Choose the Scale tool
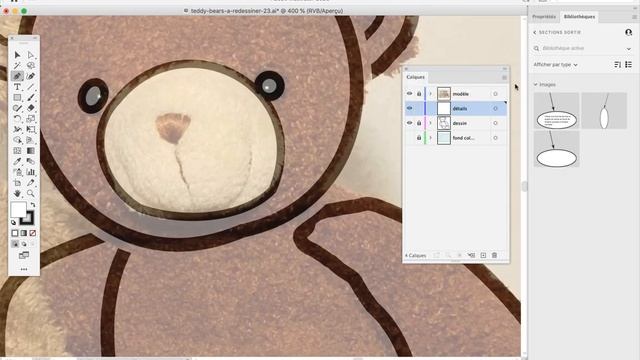Screen dimensions: 640x360 (31, 119)
